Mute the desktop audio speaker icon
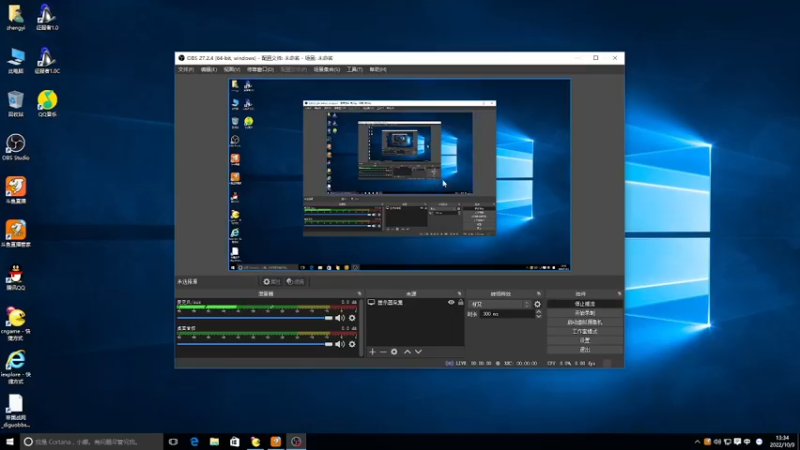This screenshot has height=450, width=800. tap(339, 344)
